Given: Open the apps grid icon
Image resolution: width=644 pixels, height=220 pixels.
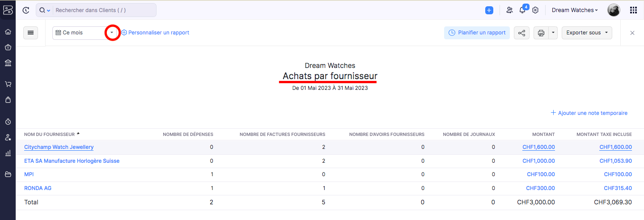Looking at the screenshot, I should [633, 10].
